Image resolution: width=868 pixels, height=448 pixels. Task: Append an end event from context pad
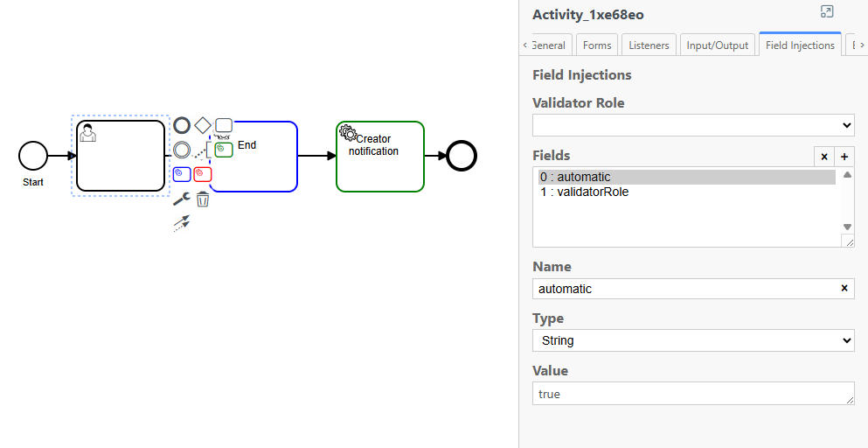(x=182, y=126)
